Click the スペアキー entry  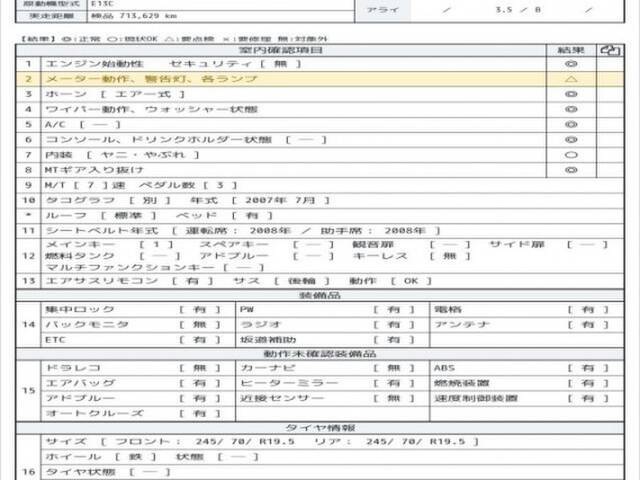coord(267,244)
